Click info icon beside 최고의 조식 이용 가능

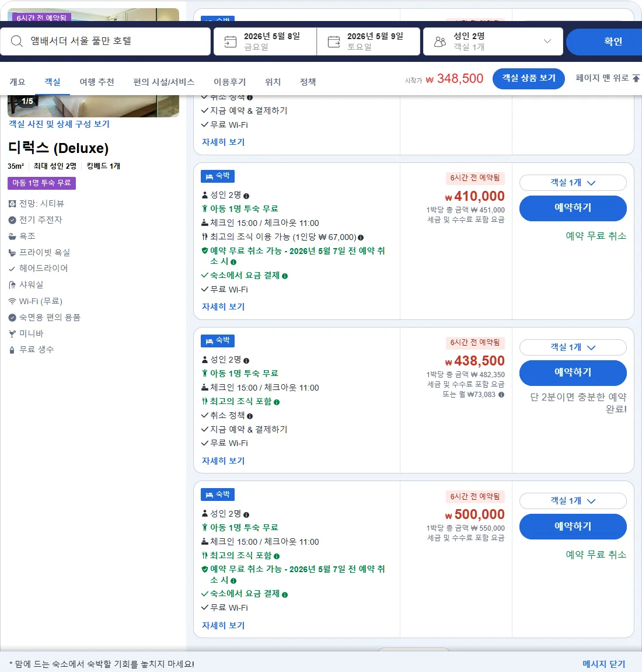[361, 238]
